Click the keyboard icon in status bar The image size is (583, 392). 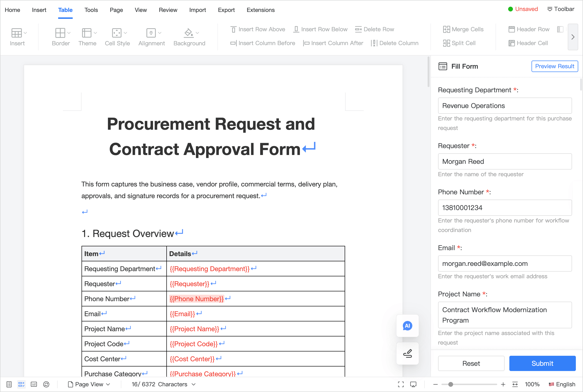point(34,384)
